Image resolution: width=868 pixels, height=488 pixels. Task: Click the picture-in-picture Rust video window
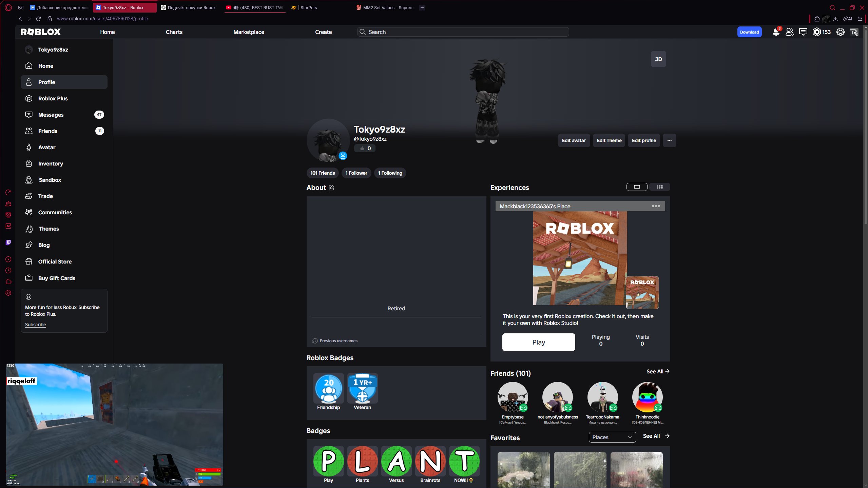click(115, 425)
